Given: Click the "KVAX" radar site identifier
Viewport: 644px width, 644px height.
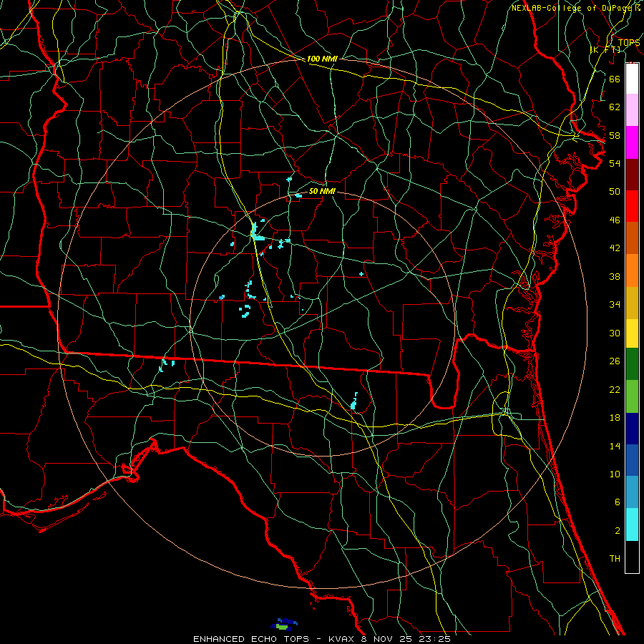Looking at the screenshot, I should tap(341, 639).
